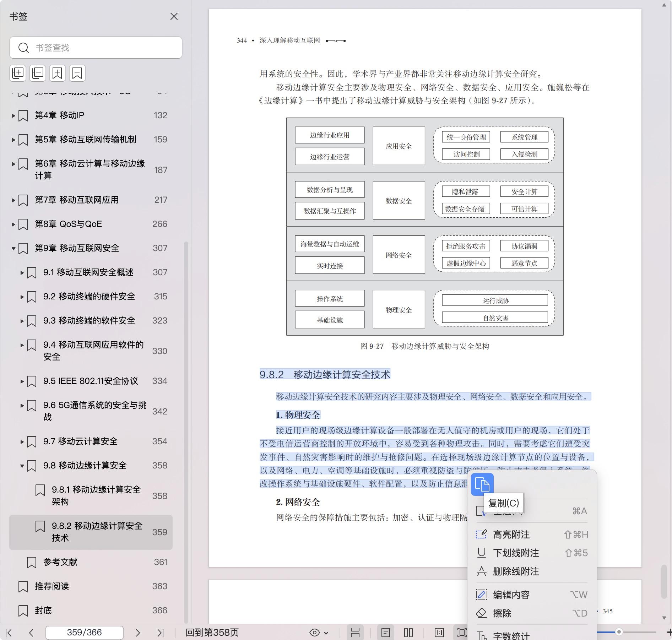Image resolution: width=672 pixels, height=640 pixels.
Task: Click the zoom slider handle
Action: (x=619, y=632)
